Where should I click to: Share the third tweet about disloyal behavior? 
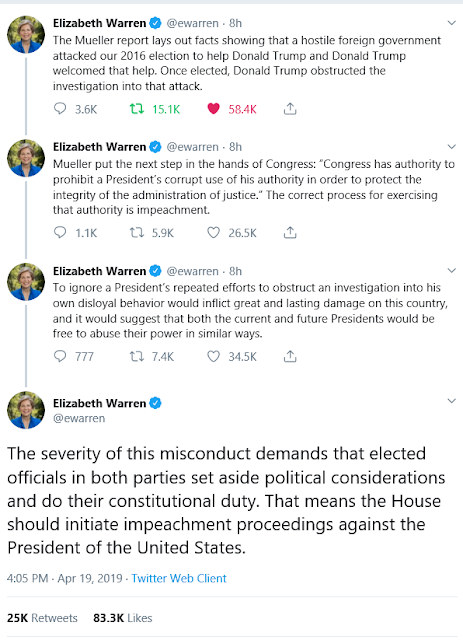(x=290, y=356)
